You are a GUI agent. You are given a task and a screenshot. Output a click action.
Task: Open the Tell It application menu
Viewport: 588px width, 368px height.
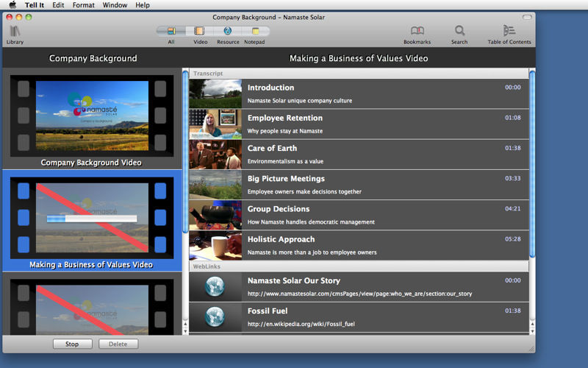click(x=35, y=5)
